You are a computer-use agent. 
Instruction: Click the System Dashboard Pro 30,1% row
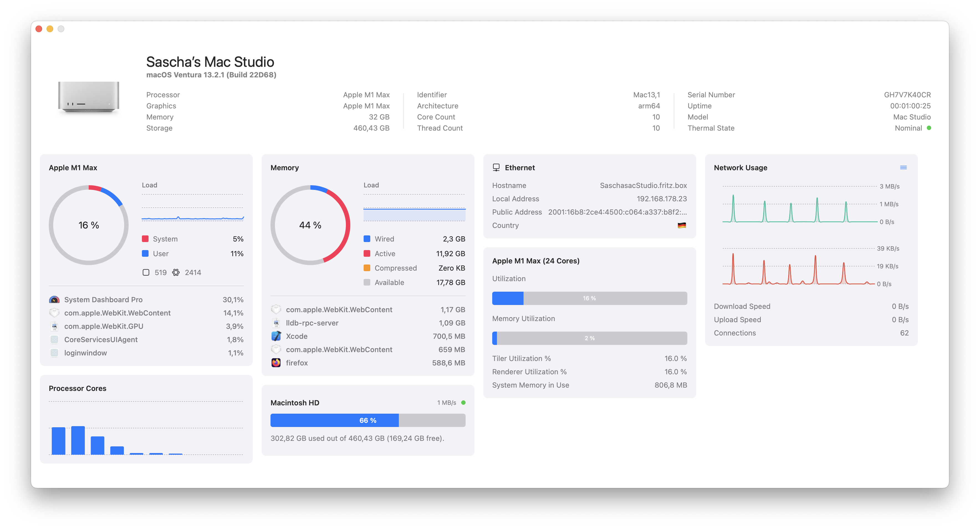(x=146, y=299)
